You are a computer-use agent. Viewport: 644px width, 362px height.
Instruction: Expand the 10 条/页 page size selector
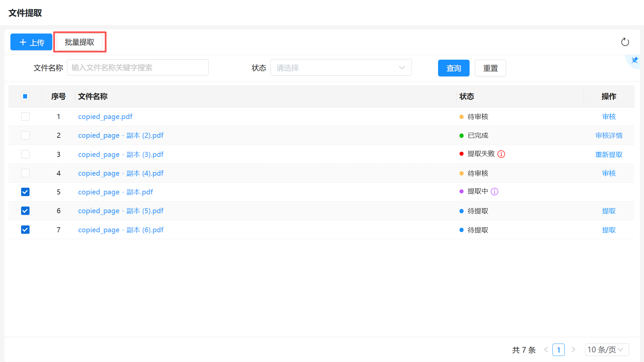pos(606,350)
